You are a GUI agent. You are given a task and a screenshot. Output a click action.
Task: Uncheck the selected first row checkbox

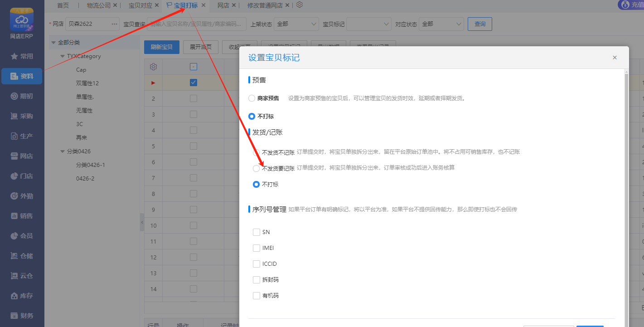(x=194, y=83)
